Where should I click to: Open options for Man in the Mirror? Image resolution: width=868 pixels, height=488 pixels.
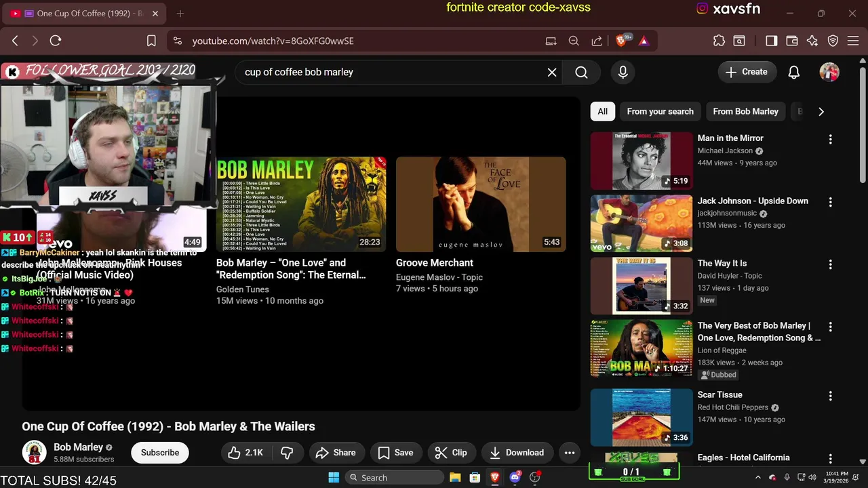[x=830, y=139]
